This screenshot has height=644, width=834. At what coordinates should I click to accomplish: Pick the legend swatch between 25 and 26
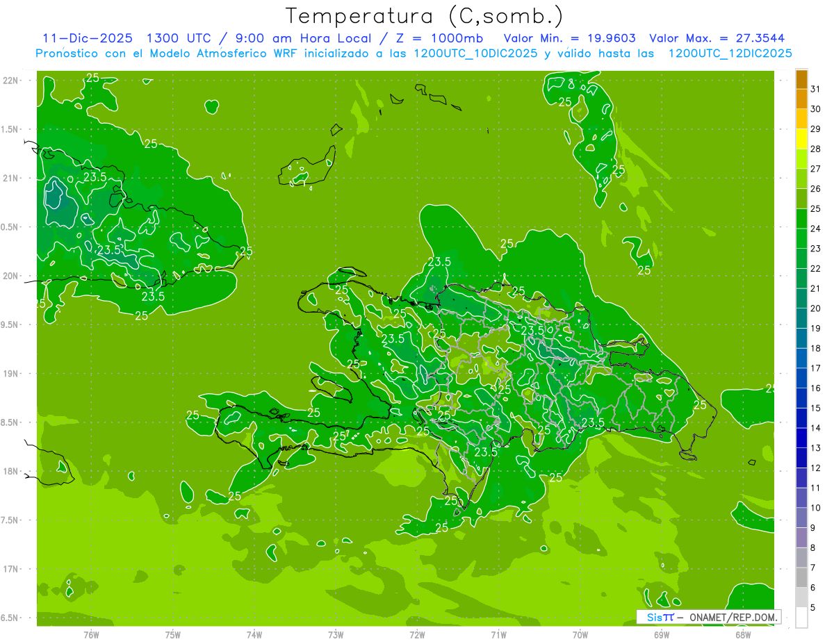[x=801, y=199]
